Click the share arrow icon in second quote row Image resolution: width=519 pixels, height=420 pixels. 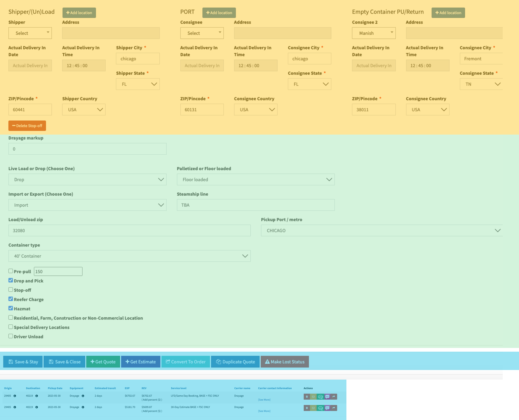pos(334,408)
